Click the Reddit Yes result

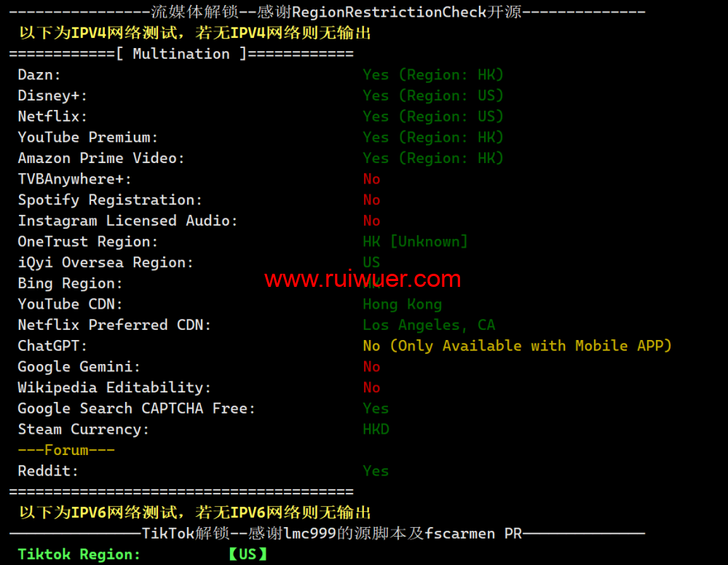[376, 471]
